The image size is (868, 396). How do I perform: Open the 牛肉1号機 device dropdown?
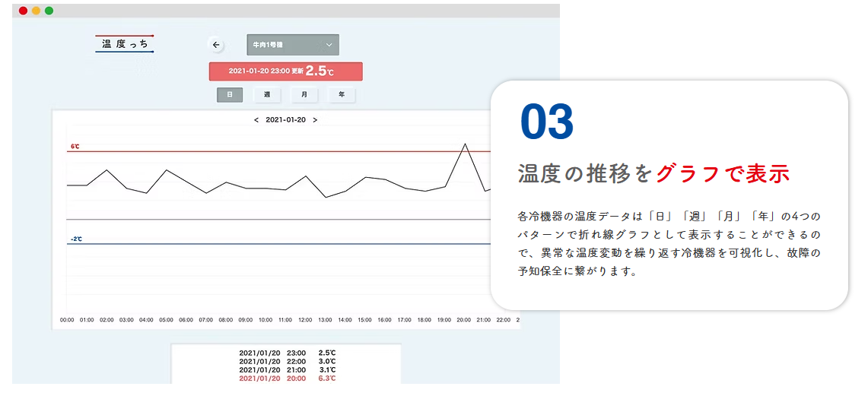point(293,45)
